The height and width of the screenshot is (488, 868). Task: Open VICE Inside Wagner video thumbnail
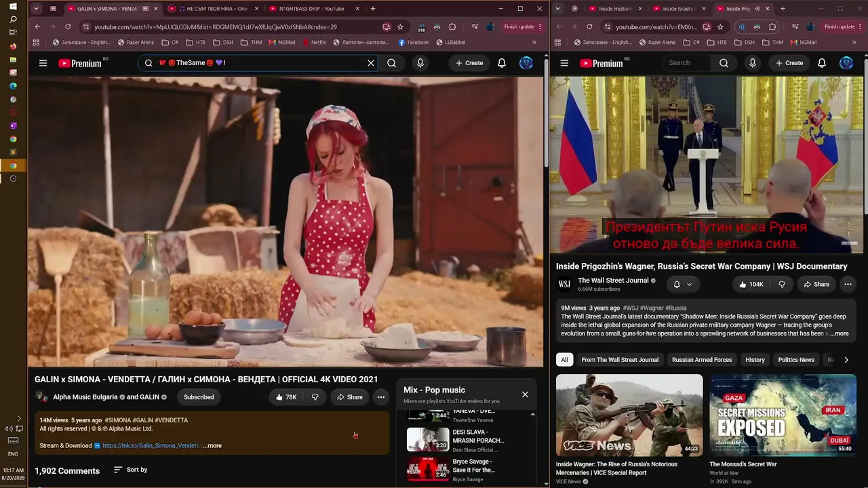point(629,415)
